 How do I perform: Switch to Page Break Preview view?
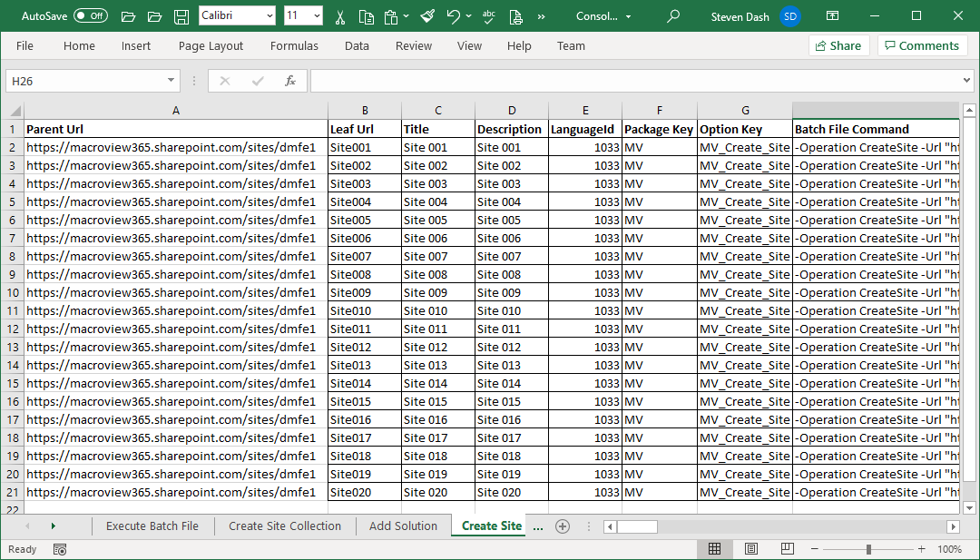(788, 549)
